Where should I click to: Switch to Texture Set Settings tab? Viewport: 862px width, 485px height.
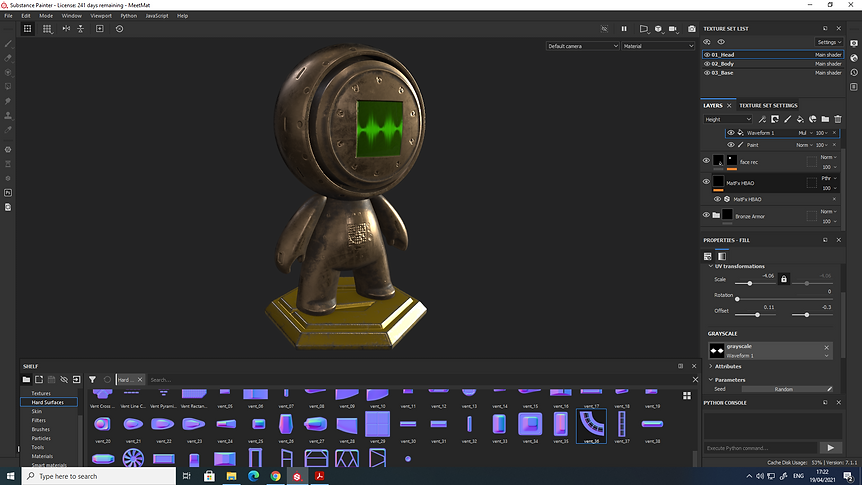coord(768,106)
